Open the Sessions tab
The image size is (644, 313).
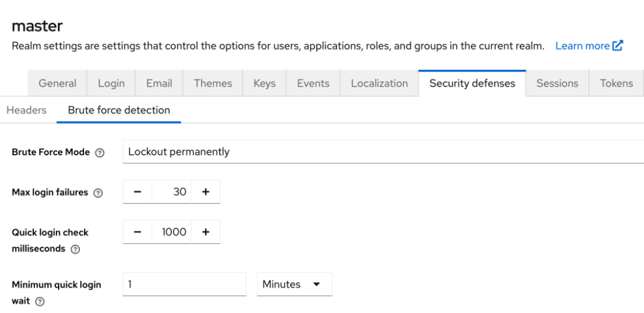click(x=557, y=83)
